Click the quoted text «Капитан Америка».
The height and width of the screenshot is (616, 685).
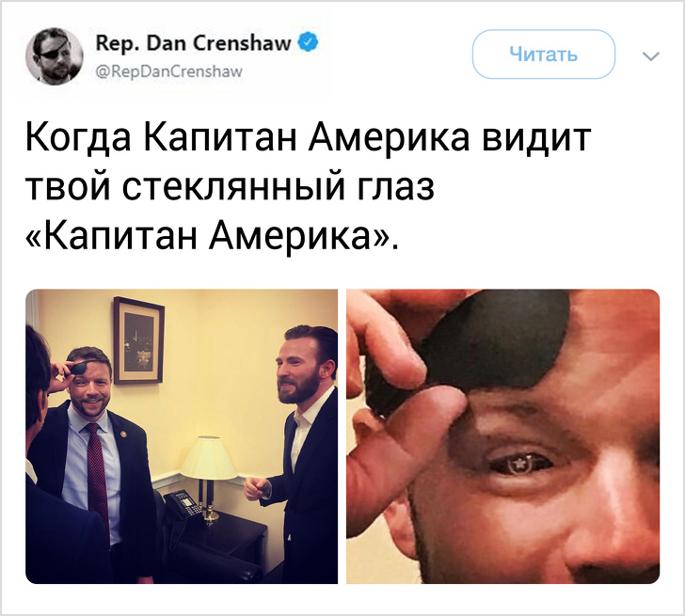[x=212, y=237]
